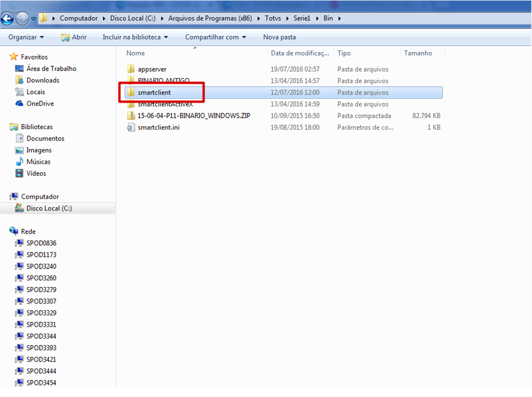Open the smartclient folder icon
Viewport: 532px width, 397px height.
(x=131, y=92)
